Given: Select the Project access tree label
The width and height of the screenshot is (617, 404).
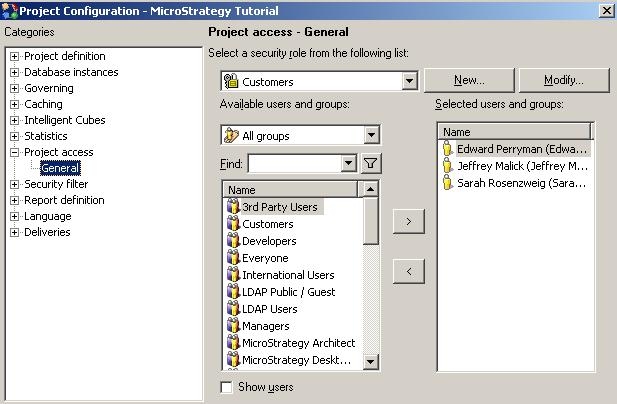Looking at the screenshot, I should [x=59, y=152].
